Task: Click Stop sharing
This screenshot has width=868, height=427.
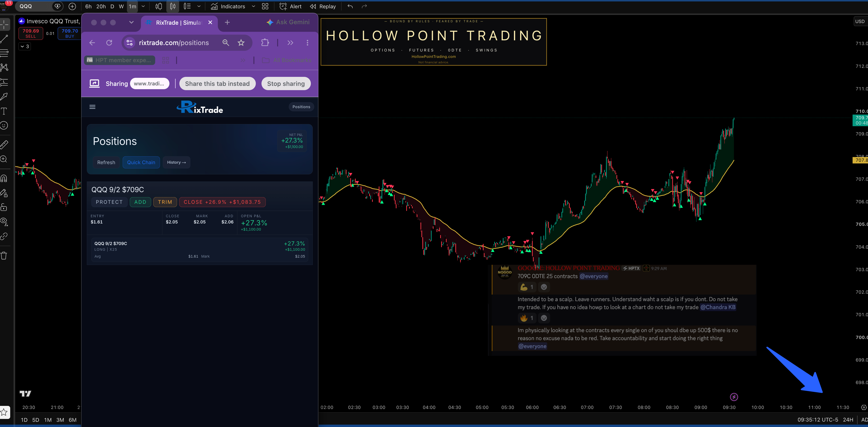Action: [x=286, y=84]
